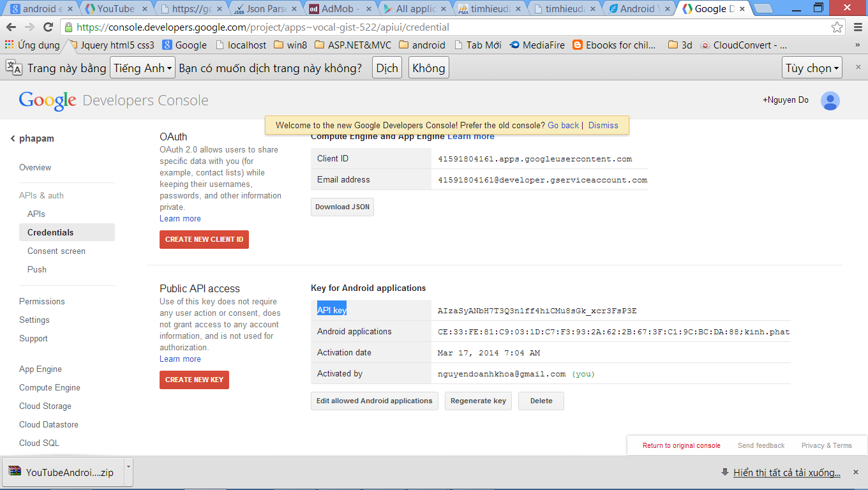Open the localhost bookmark
This screenshot has height=490, width=868.
pyautogui.click(x=241, y=45)
